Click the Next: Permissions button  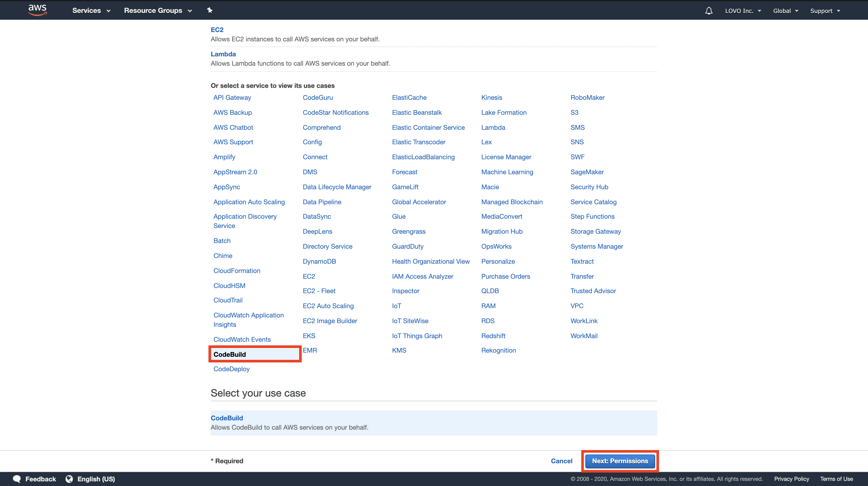click(x=620, y=461)
